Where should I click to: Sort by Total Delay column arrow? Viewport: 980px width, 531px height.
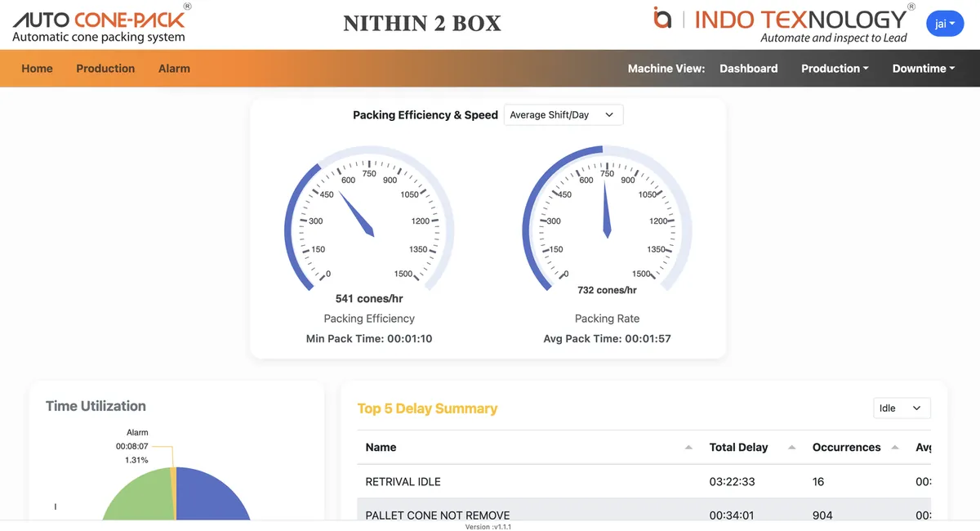[x=791, y=448]
